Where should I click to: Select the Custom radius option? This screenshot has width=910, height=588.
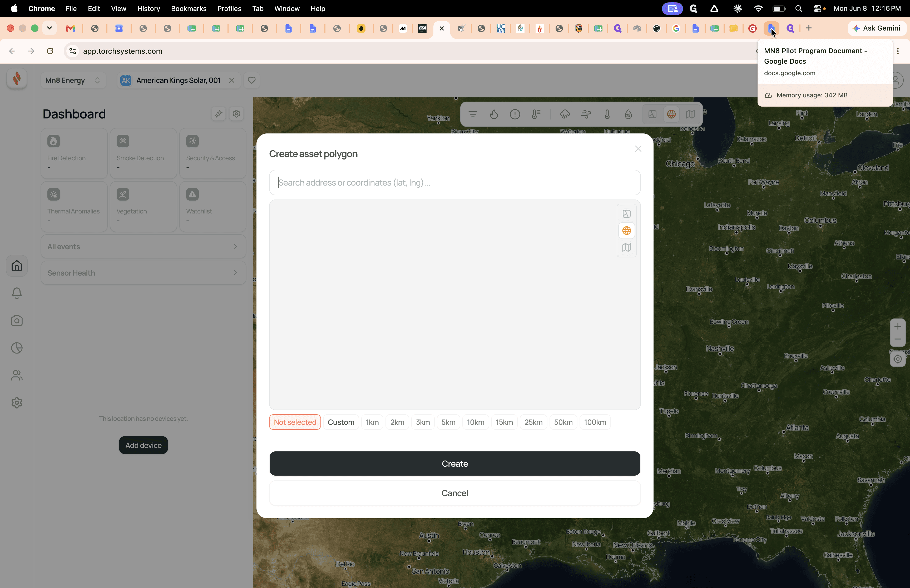tap(341, 422)
